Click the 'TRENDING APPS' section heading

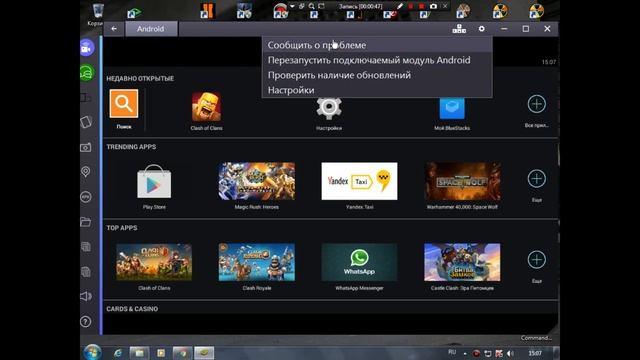coord(131,147)
